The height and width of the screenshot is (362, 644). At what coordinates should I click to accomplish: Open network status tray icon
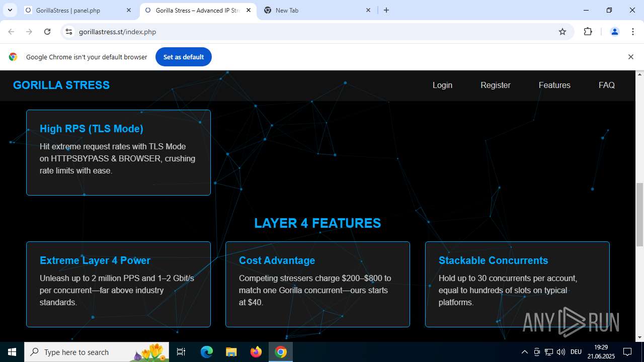click(x=549, y=352)
